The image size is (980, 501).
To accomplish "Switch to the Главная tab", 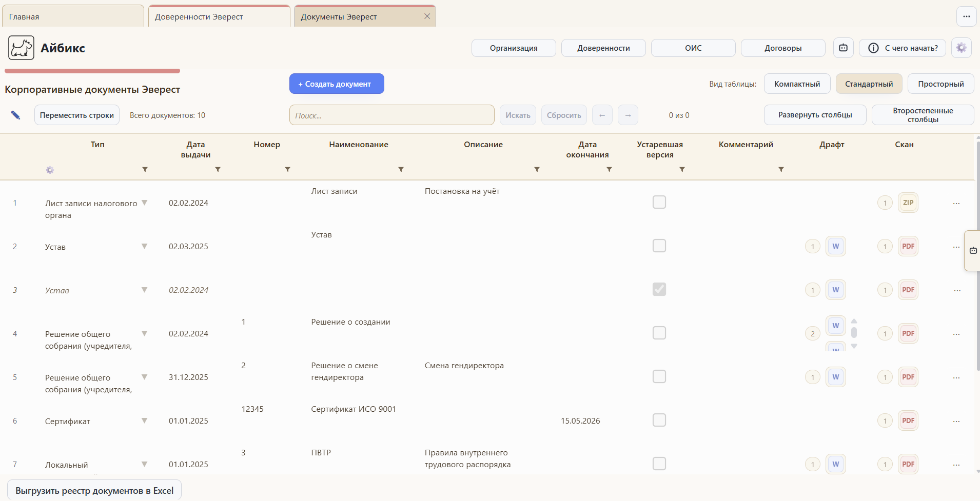I will point(73,16).
